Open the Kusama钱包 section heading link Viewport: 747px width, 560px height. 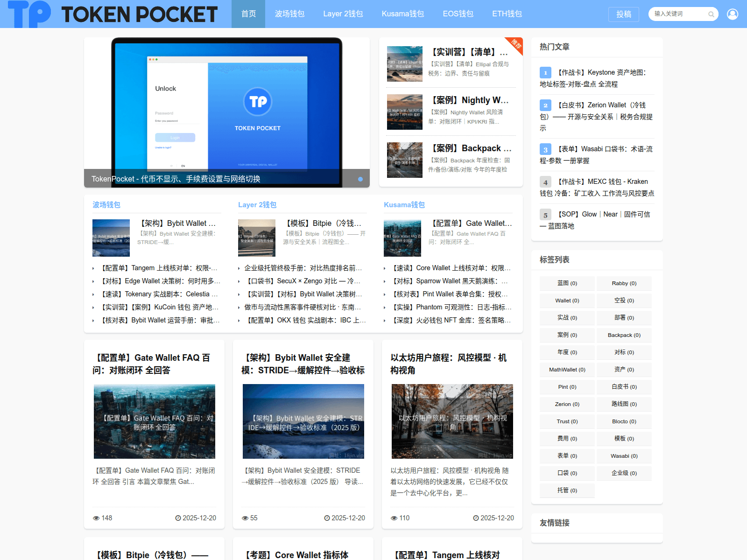(404, 205)
